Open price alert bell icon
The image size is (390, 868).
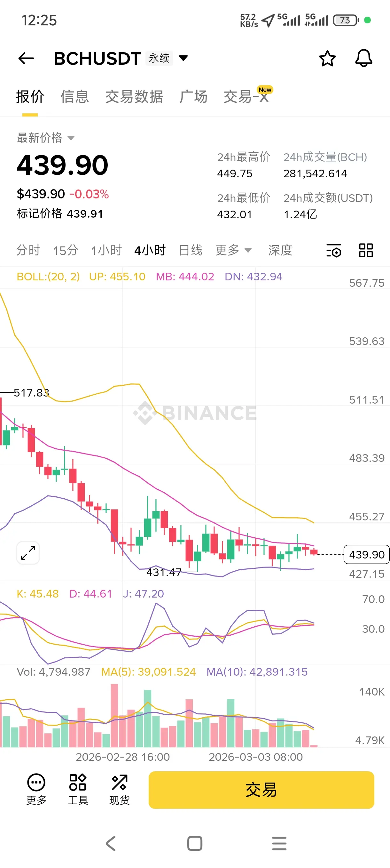364,58
